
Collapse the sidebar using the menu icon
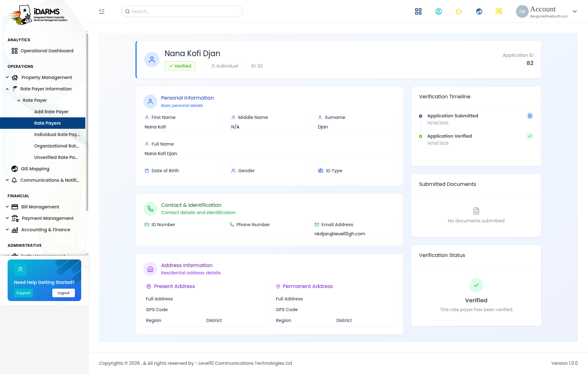pyautogui.click(x=102, y=11)
